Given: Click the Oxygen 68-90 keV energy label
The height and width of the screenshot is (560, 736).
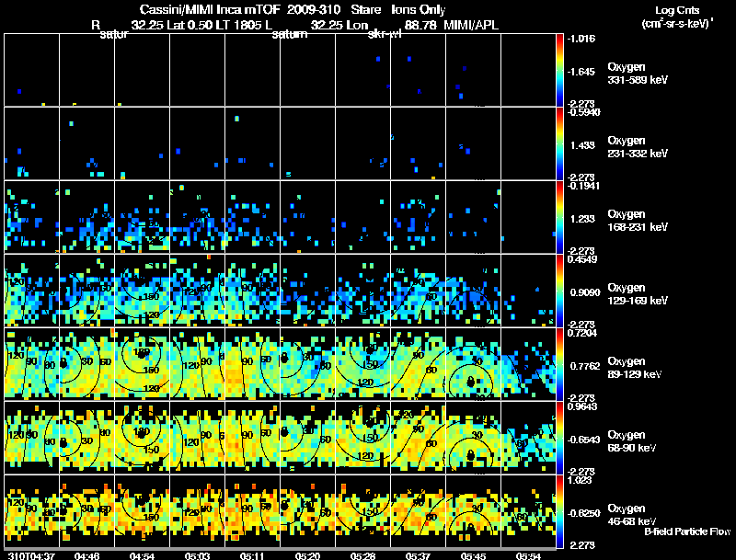Looking at the screenshot, I should coord(632,441).
